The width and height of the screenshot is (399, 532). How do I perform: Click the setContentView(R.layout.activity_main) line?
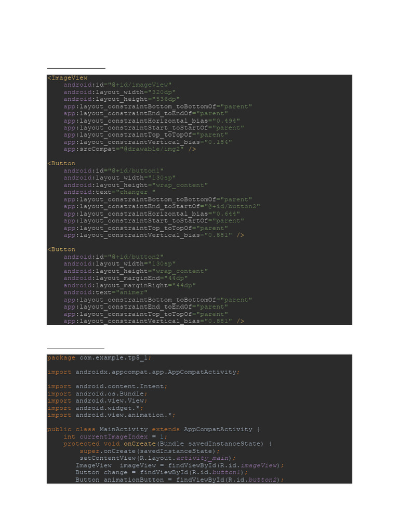coord(157,458)
